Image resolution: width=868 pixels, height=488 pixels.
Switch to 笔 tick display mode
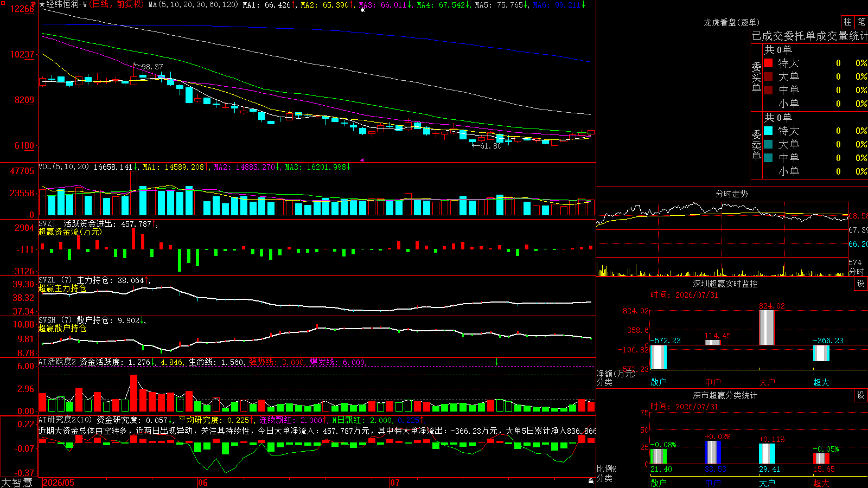click(x=861, y=22)
